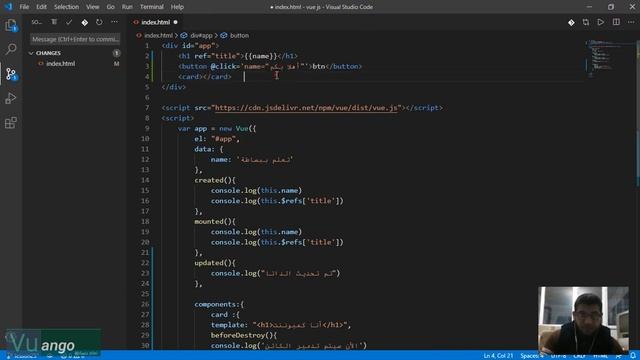Click line number 9 in the gutter
Screen dimensions: 640x360
tap(147, 129)
